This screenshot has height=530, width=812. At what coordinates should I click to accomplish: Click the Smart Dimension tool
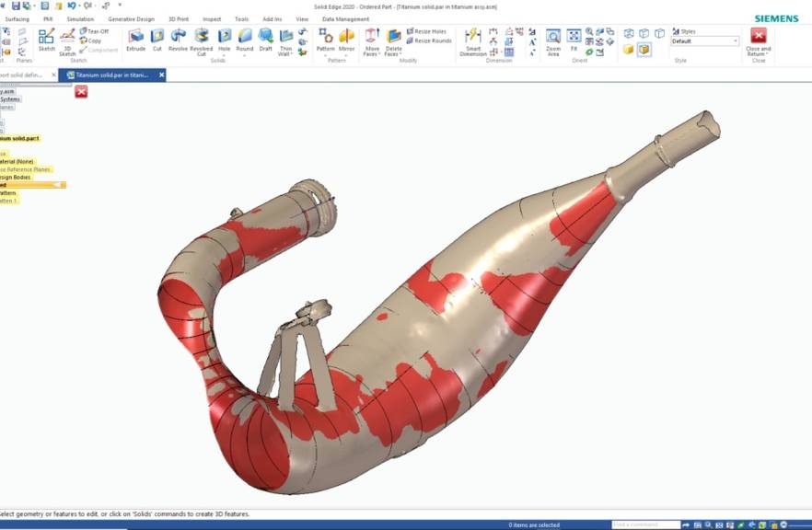click(472, 40)
